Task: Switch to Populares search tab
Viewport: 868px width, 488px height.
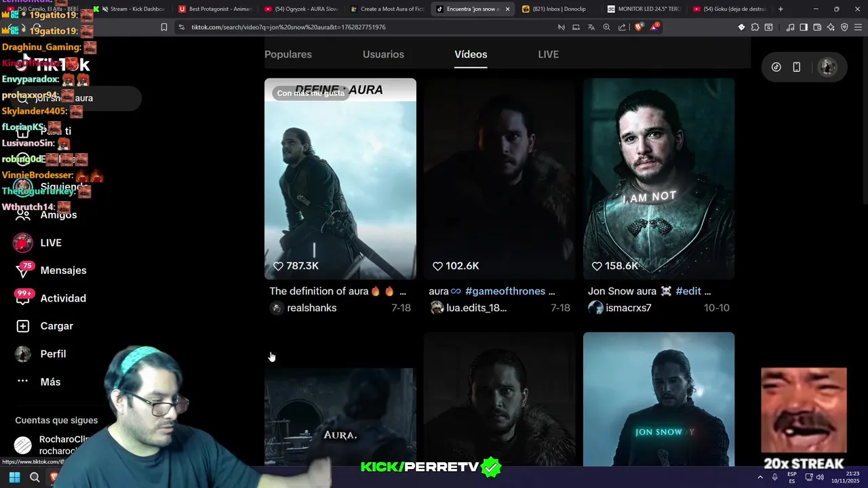Action: pyautogui.click(x=288, y=54)
